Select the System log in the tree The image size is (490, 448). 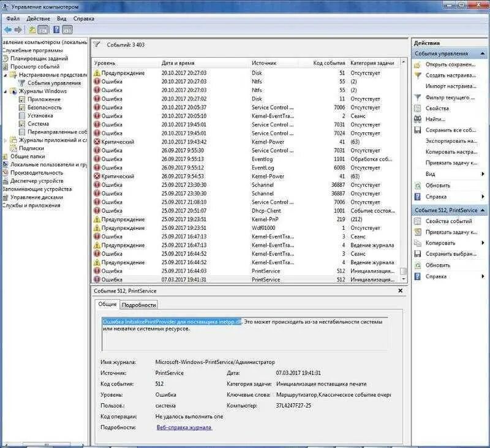[x=38, y=124]
